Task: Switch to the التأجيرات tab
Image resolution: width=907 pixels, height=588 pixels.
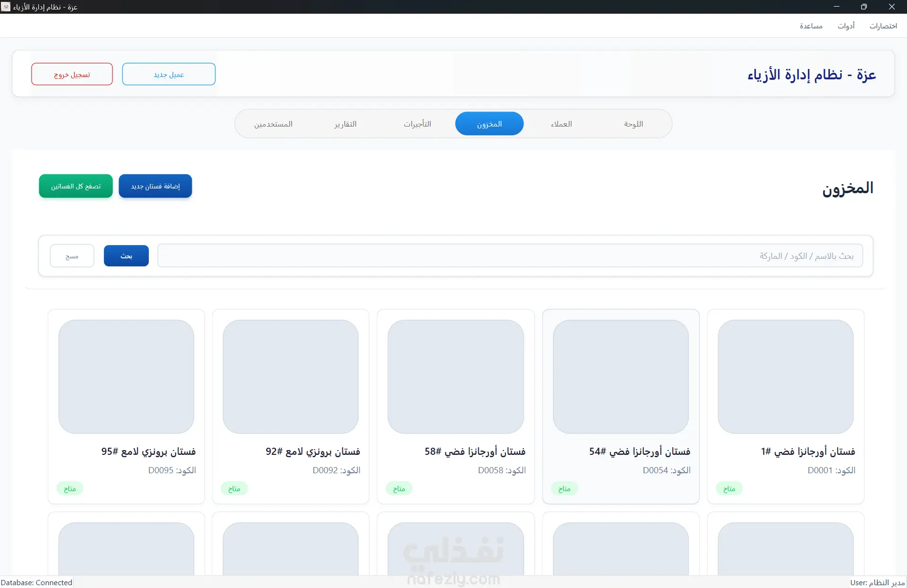Action: point(417,124)
